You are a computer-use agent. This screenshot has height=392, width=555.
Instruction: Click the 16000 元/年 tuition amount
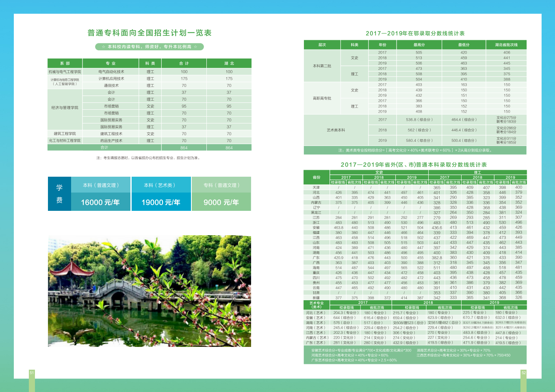pyautogui.click(x=100, y=202)
